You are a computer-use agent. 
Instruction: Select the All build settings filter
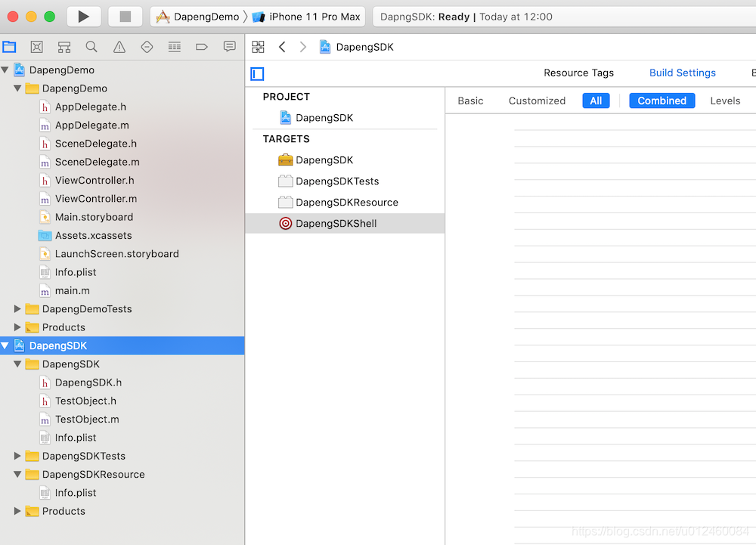pos(596,101)
